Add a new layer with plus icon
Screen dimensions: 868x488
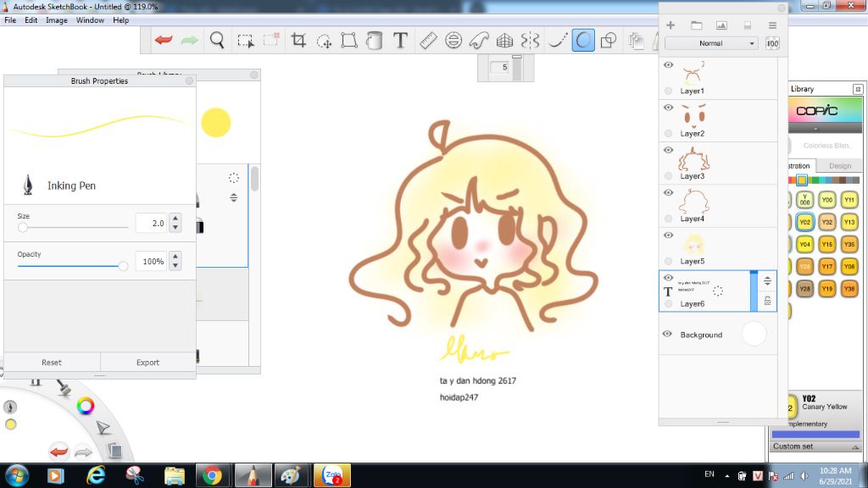click(x=670, y=25)
